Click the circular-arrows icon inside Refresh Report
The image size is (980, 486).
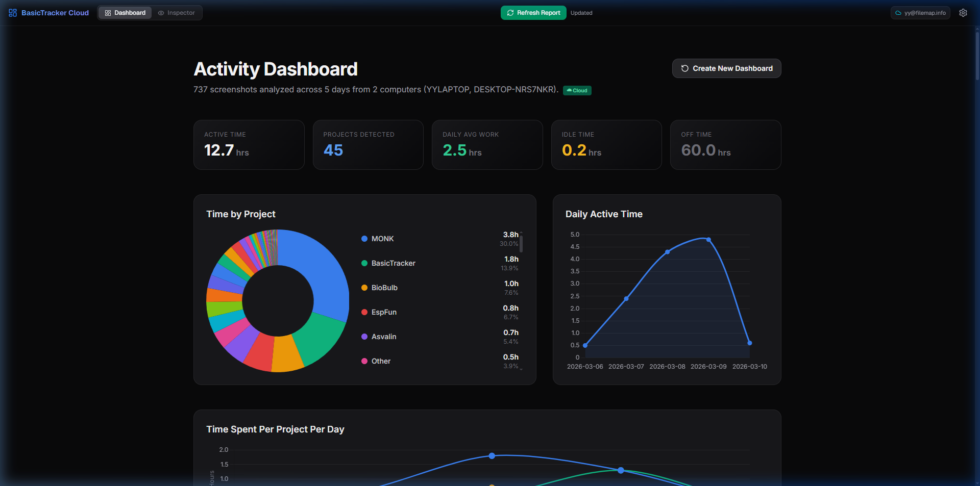510,12
